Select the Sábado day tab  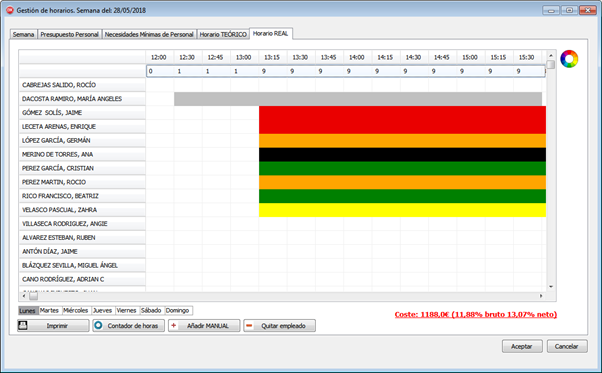151,310
